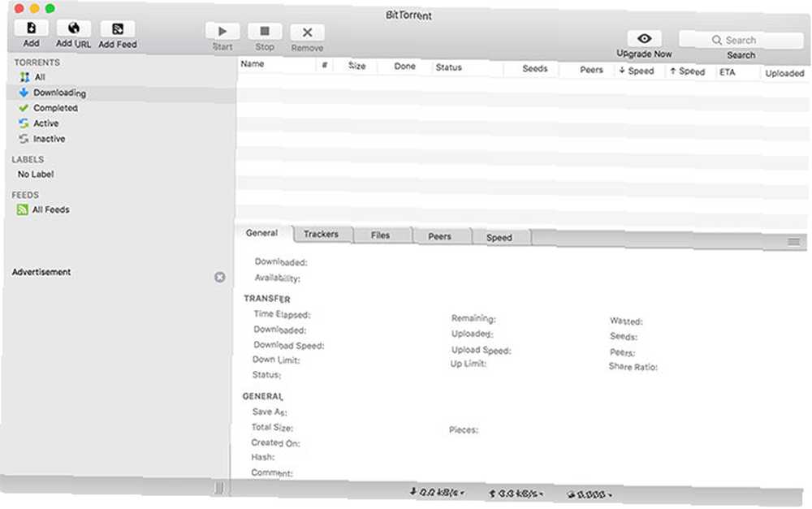Open download speed limit dropdown in status bar

437,492
